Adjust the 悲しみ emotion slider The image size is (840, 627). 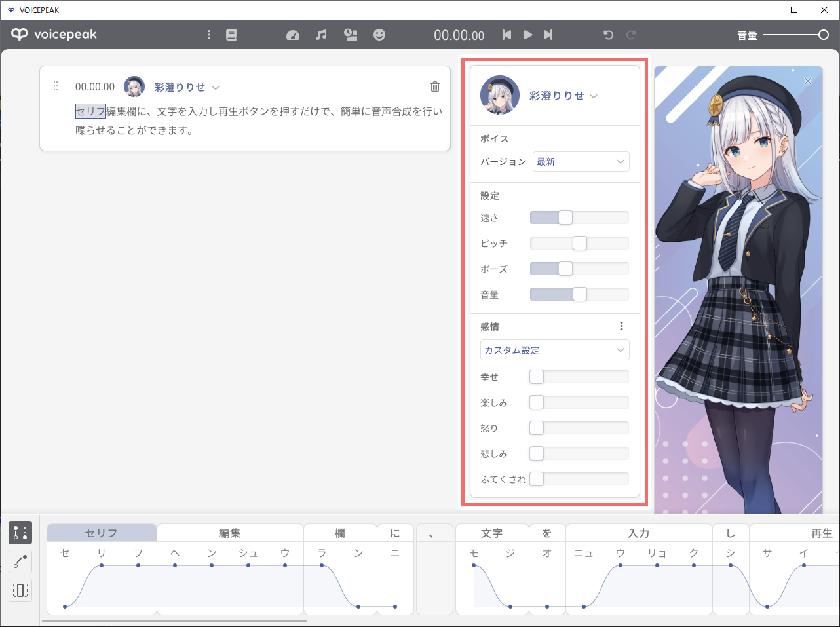click(579, 453)
